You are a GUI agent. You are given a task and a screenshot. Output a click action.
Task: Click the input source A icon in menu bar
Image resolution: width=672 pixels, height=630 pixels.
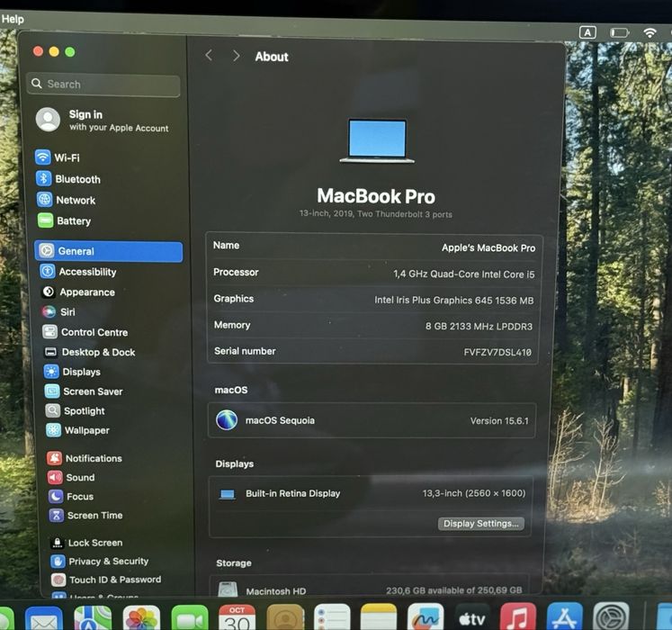click(x=587, y=32)
